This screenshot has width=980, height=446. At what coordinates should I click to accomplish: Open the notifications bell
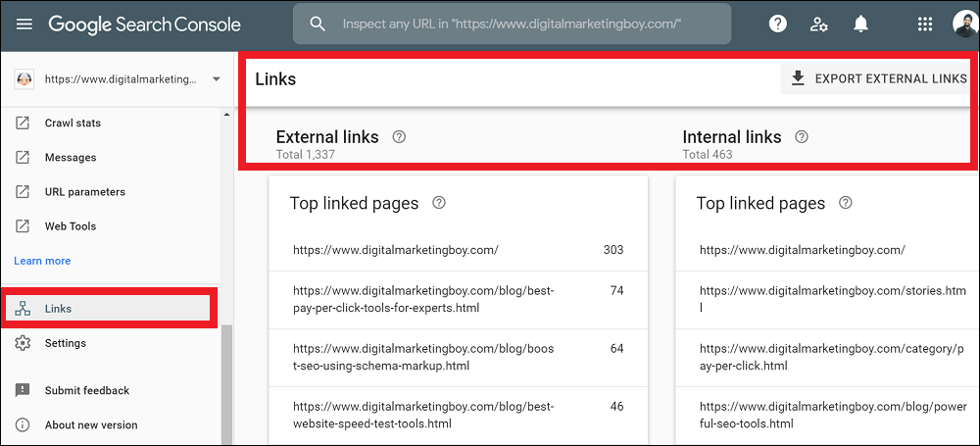860,25
